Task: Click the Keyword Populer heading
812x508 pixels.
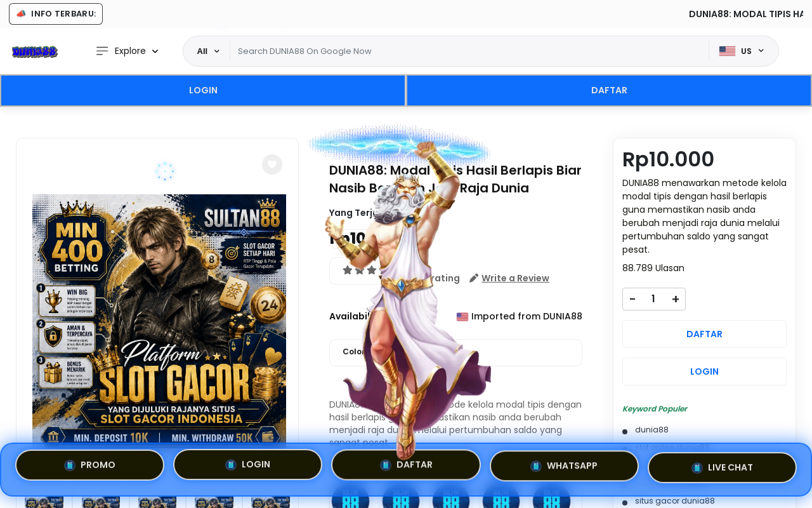Action: (655, 409)
